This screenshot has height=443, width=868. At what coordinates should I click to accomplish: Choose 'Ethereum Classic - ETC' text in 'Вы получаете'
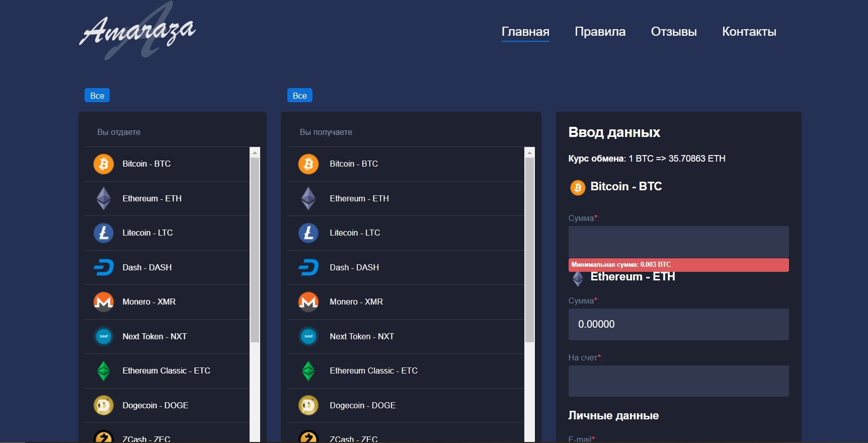(x=374, y=371)
